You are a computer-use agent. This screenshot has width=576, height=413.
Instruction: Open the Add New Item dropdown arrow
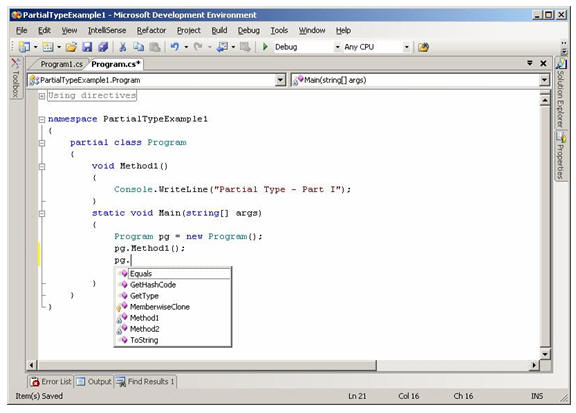pyautogui.click(x=59, y=47)
